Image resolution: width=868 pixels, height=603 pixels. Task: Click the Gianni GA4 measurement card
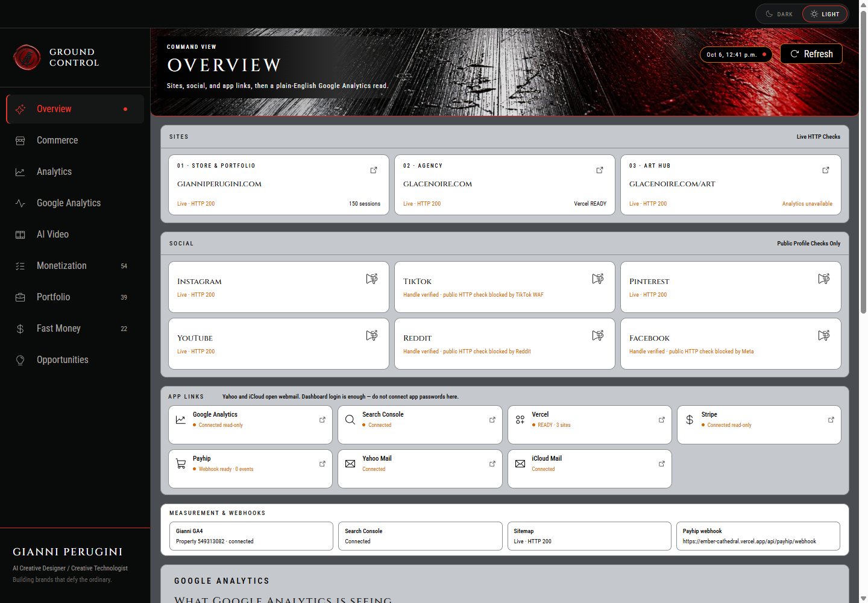tap(251, 536)
